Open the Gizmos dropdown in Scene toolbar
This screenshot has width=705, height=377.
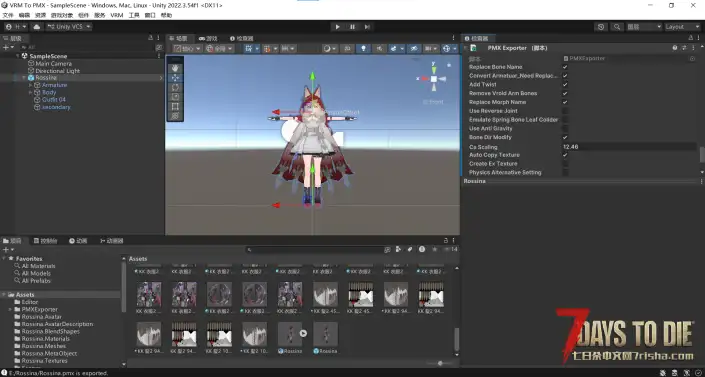coord(450,49)
